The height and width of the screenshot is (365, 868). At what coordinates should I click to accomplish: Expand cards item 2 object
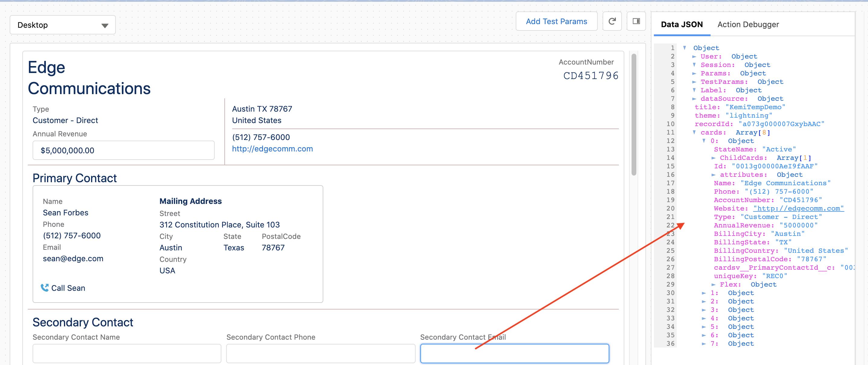pyautogui.click(x=704, y=301)
